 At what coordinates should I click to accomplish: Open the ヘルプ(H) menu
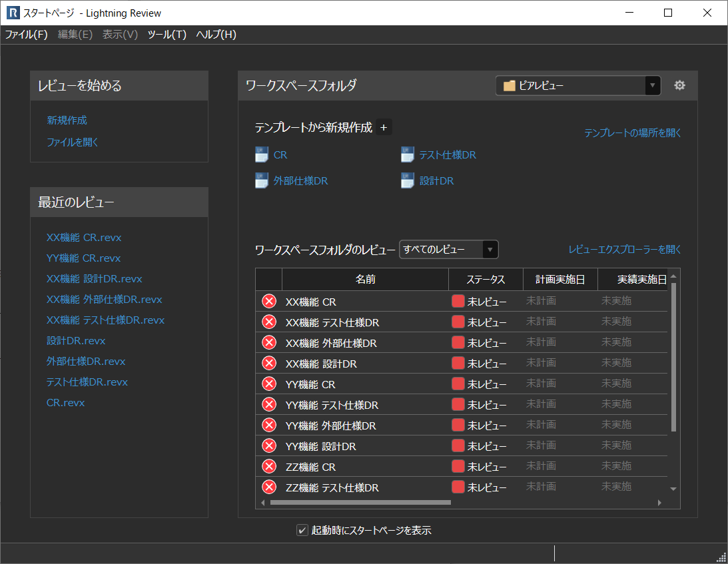216,35
